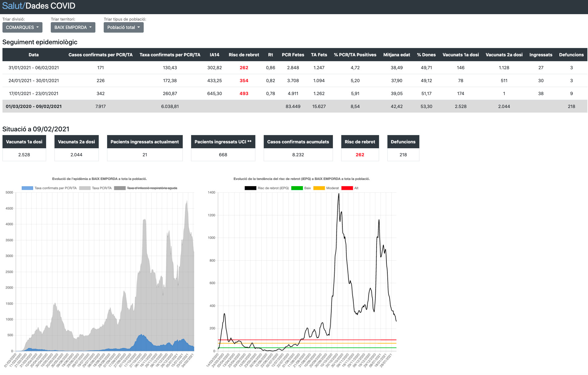This screenshot has height=375, width=588.
Task: Click the Vacunats 1a dosi table column header
Action: click(x=461, y=55)
